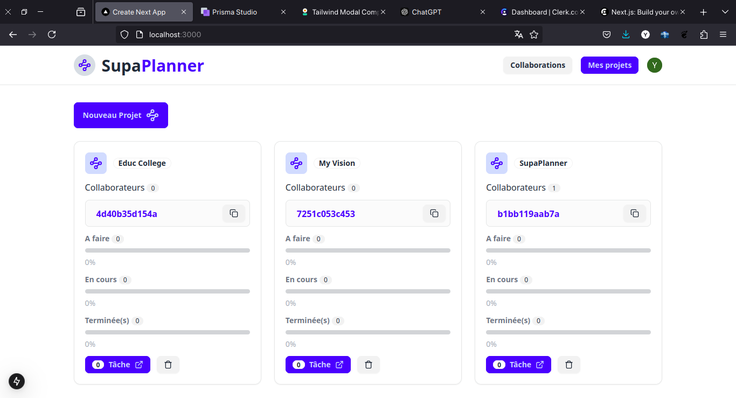Bookmark this page with the star icon
Viewport: 736px width, 398px height.
534,34
